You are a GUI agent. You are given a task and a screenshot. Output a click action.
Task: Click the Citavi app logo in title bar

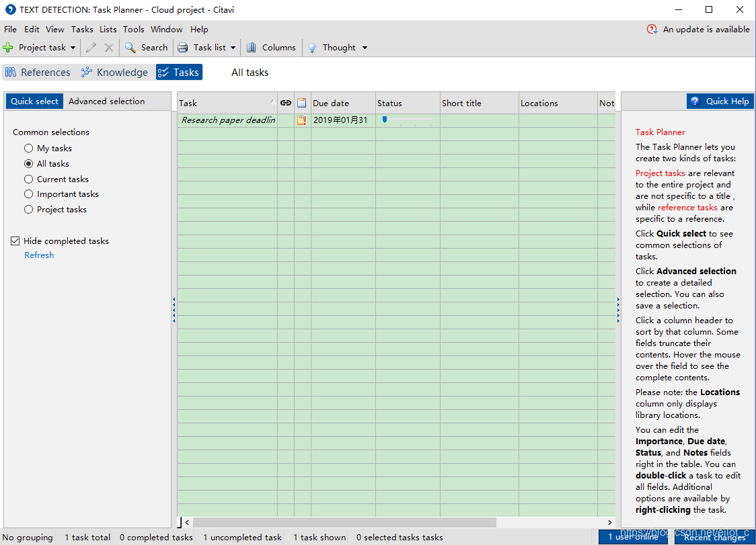pos(10,9)
